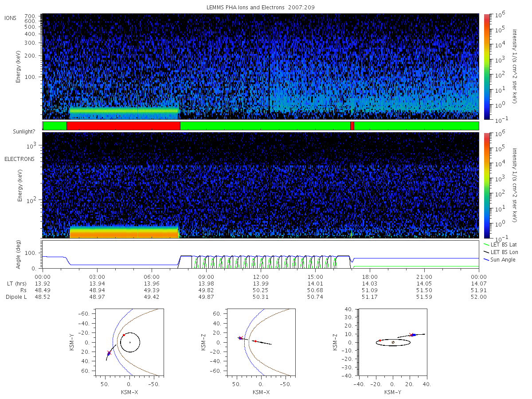This screenshot has width=532, height=399.
Task: Click the plot title LEMMS PHA Ions and Electrons
Action: tap(246, 8)
